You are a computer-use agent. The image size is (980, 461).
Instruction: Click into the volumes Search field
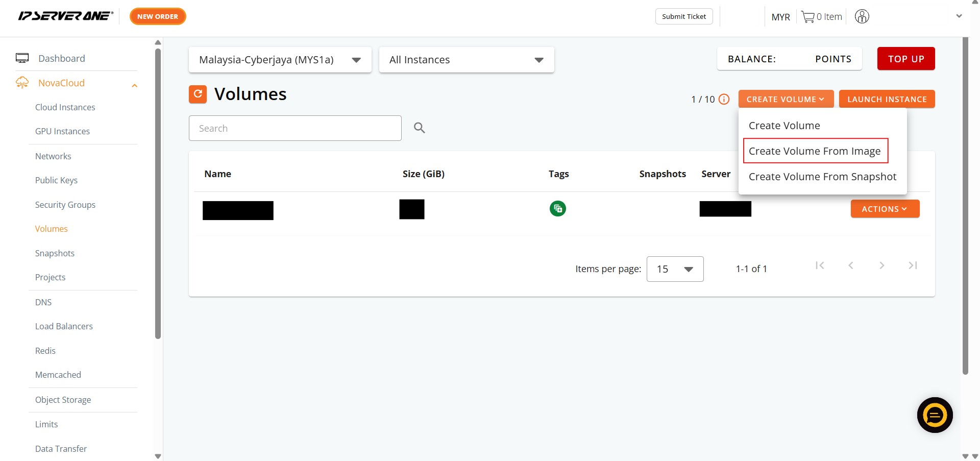click(295, 128)
